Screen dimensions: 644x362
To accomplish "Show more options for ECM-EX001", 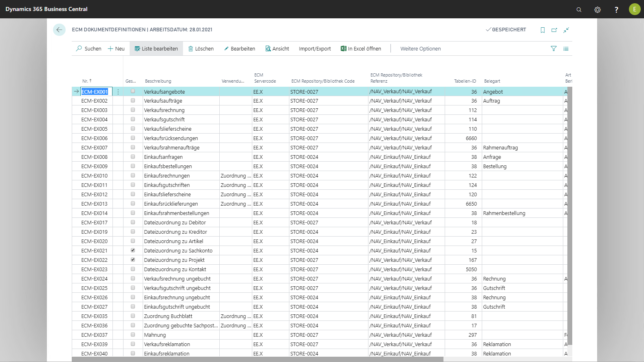I will [x=118, y=92].
